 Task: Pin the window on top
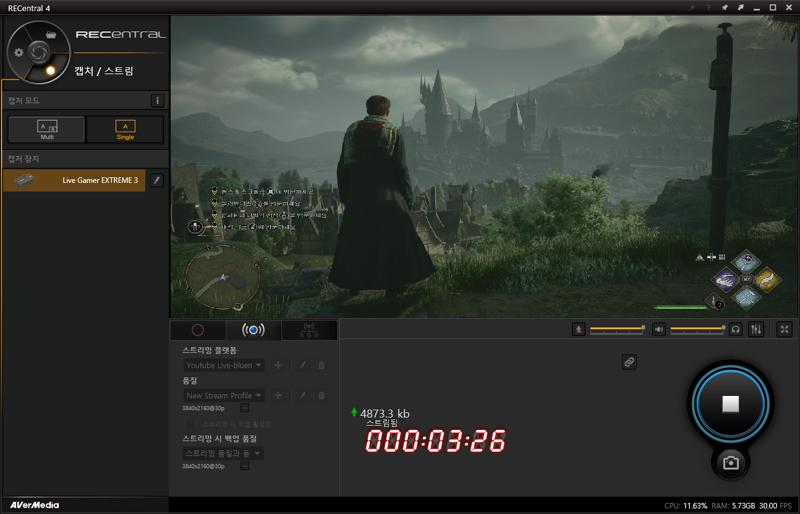pyautogui.click(x=724, y=8)
